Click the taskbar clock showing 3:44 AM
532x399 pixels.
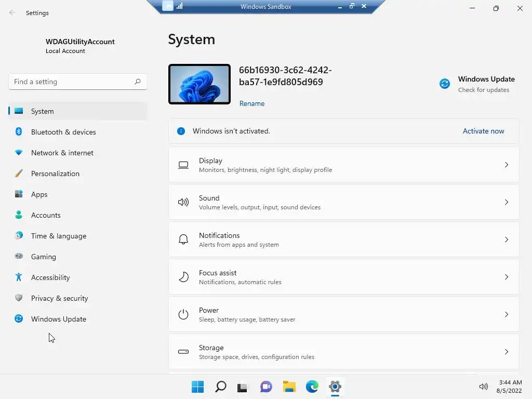509,387
